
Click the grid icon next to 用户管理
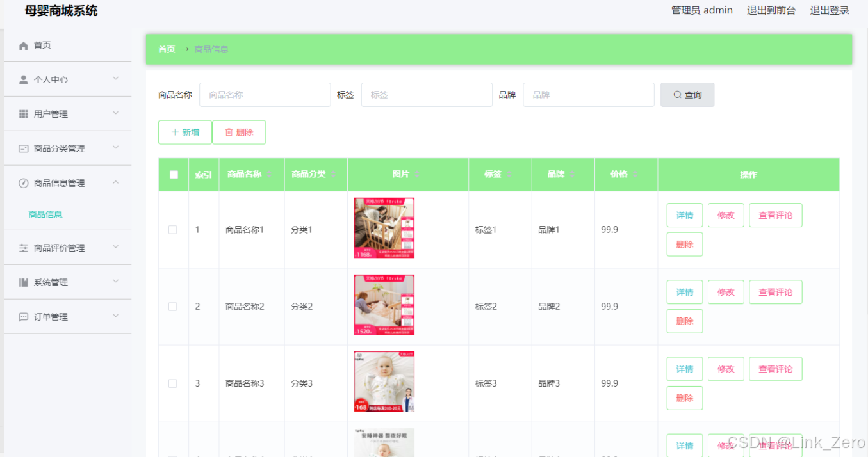[x=22, y=113]
